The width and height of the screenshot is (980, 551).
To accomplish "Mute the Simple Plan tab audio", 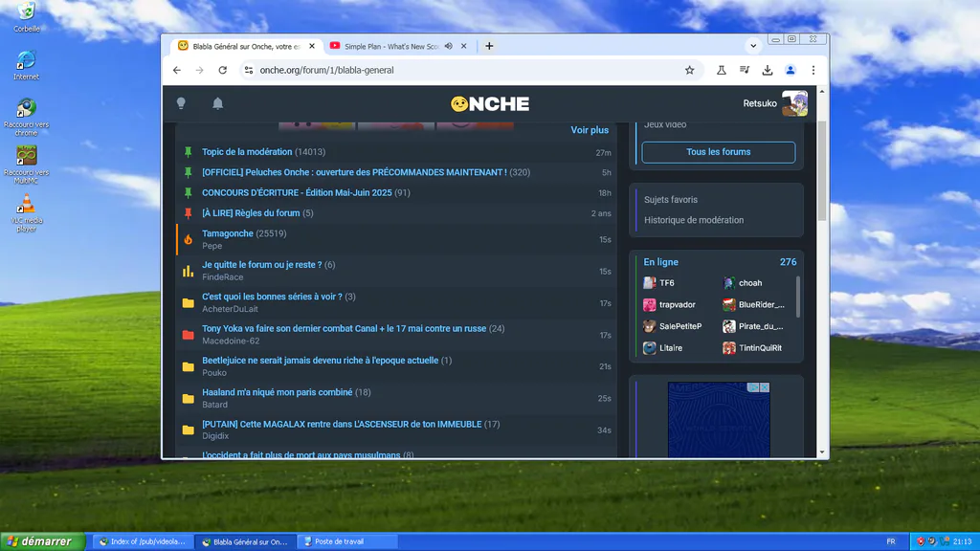I will coord(449,46).
